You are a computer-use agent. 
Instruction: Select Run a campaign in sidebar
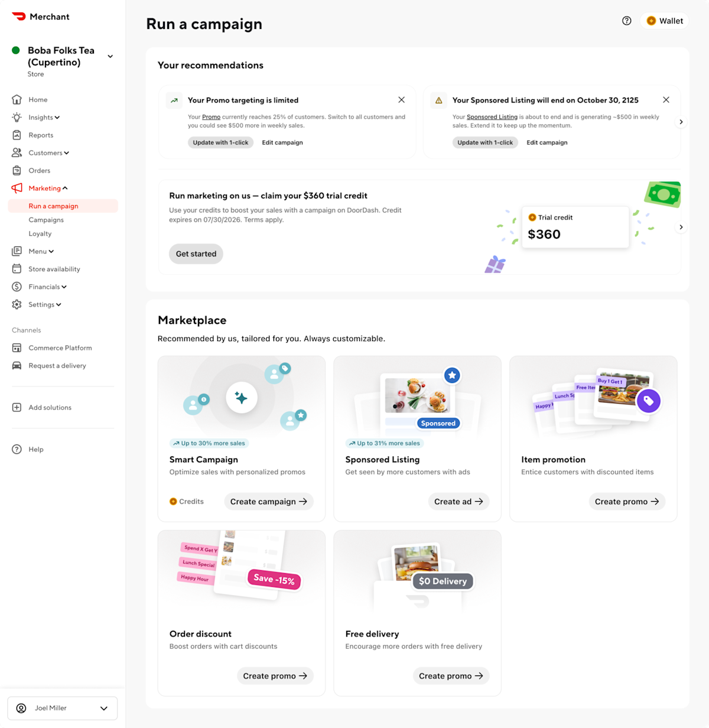pos(63,206)
